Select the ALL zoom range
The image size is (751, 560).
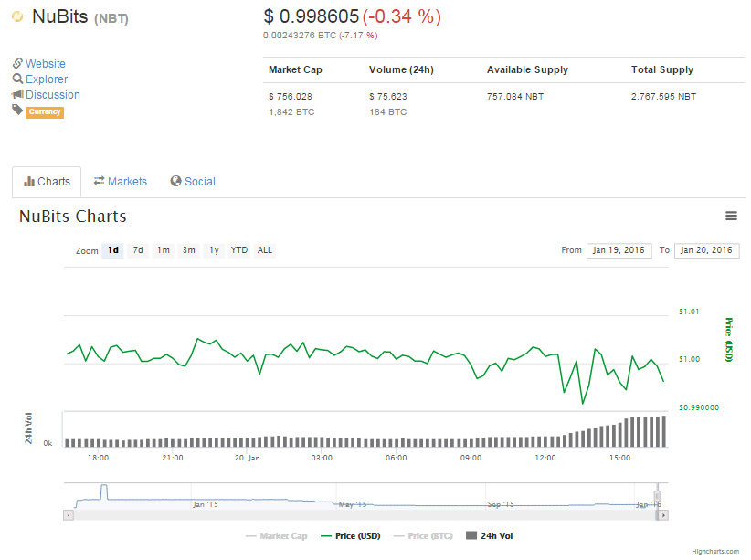[264, 250]
